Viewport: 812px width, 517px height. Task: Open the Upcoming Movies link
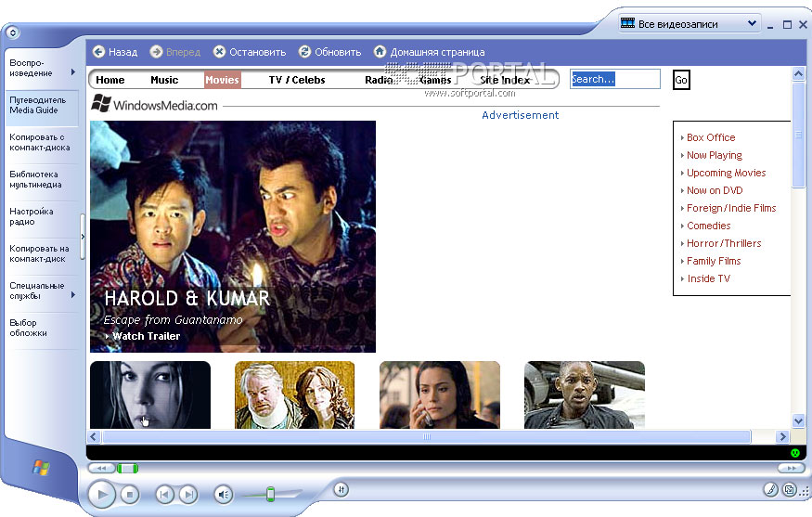tap(726, 173)
